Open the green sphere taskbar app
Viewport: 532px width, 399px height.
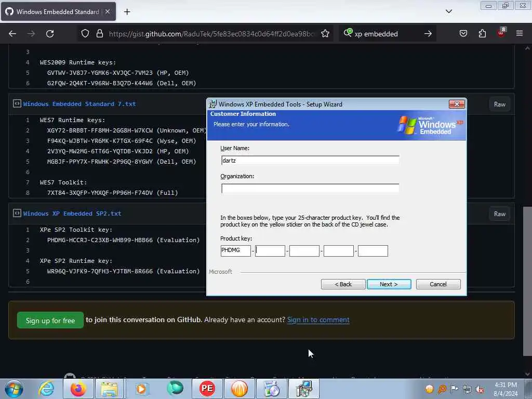coord(175,388)
